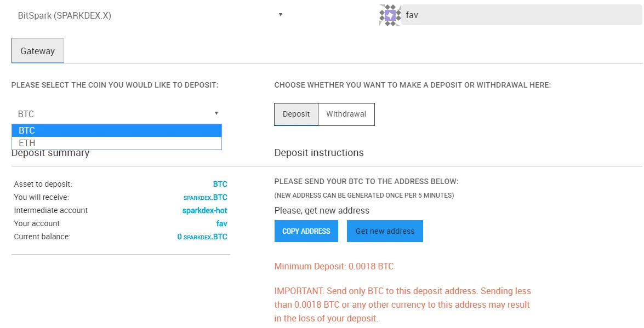The height and width of the screenshot is (328, 644).
Task: Select the Deposit option
Action: 296,114
